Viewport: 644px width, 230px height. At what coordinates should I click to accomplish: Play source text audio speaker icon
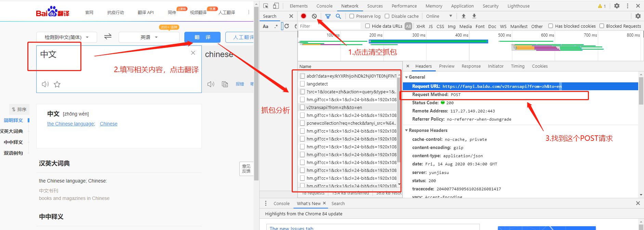tap(45, 84)
